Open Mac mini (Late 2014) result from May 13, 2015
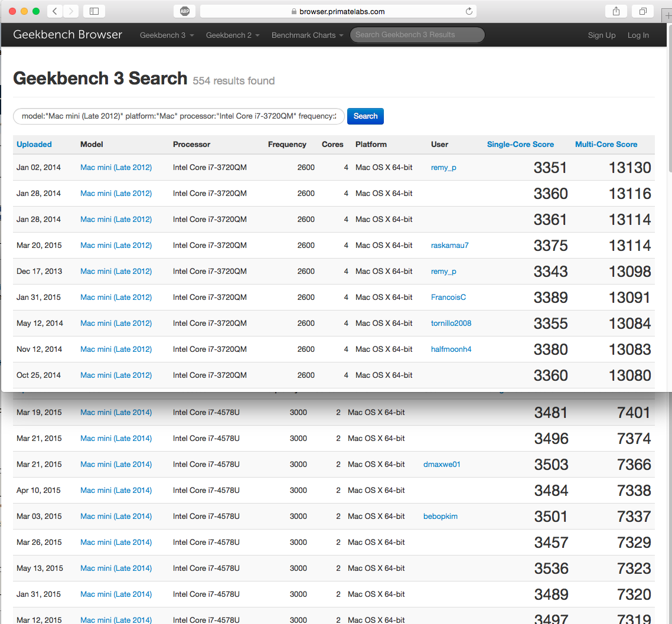 [116, 569]
